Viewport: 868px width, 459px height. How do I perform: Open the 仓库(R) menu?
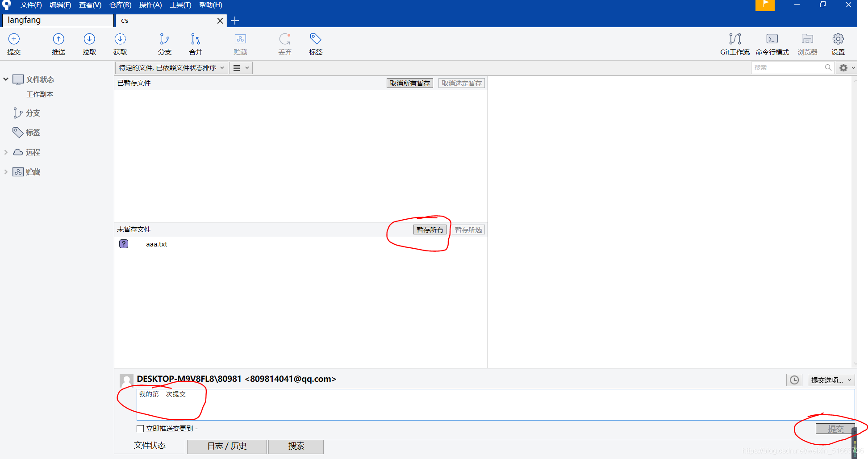(x=121, y=5)
